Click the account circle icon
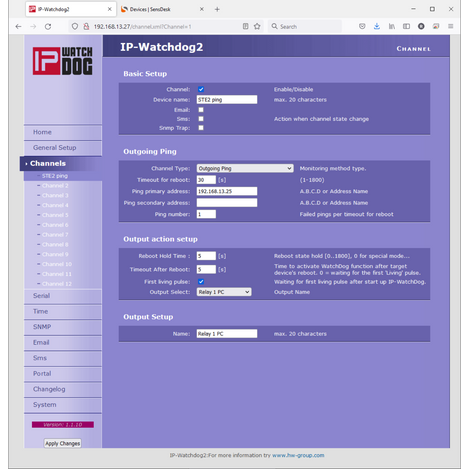 [x=421, y=26]
